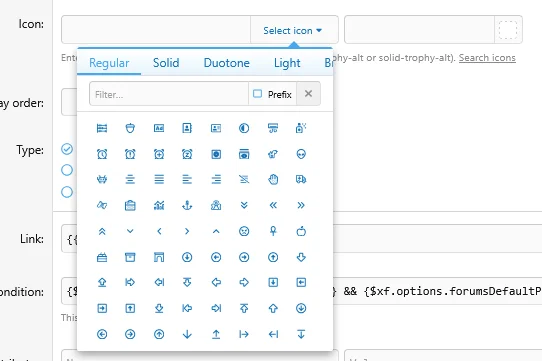
Task: Select the align justify icon
Action: tap(159, 179)
